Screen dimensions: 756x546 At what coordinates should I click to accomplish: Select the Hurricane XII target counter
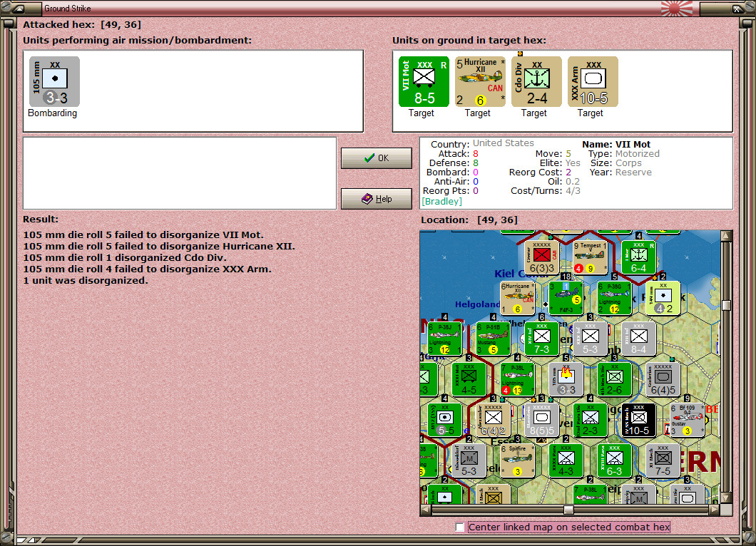click(479, 81)
